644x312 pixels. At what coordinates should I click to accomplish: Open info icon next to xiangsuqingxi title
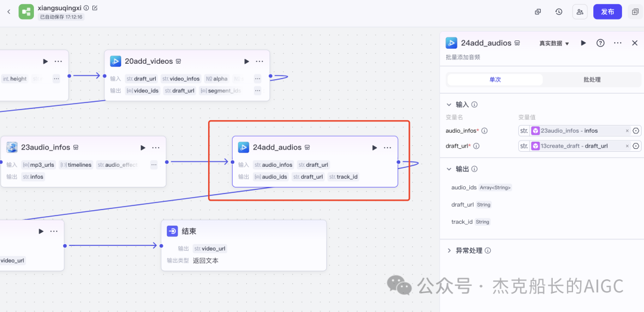[x=86, y=8]
